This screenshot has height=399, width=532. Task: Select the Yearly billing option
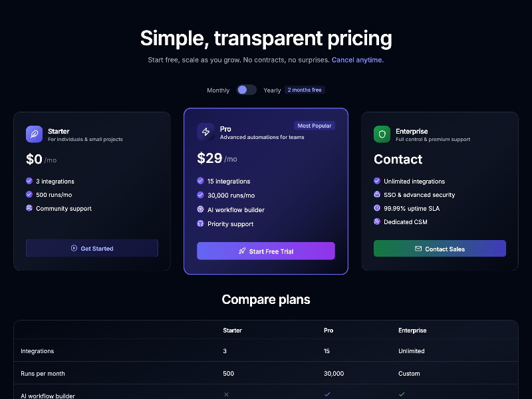coord(272,90)
